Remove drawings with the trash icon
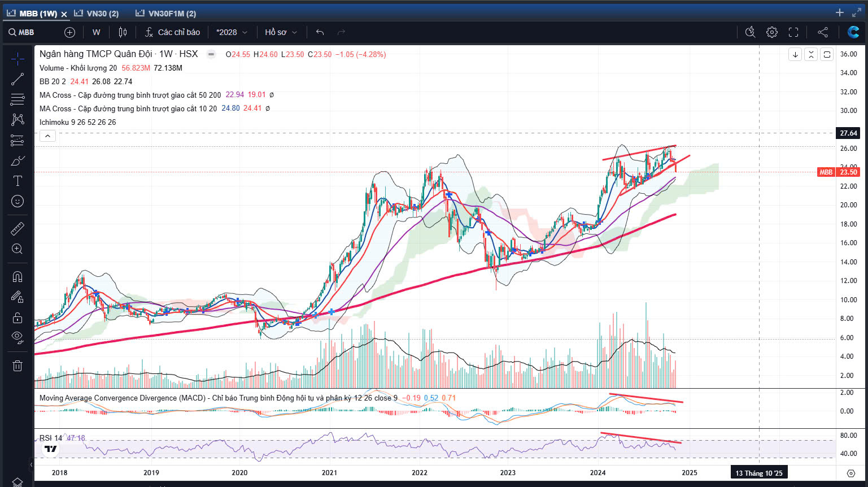 (x=18, y=366)
